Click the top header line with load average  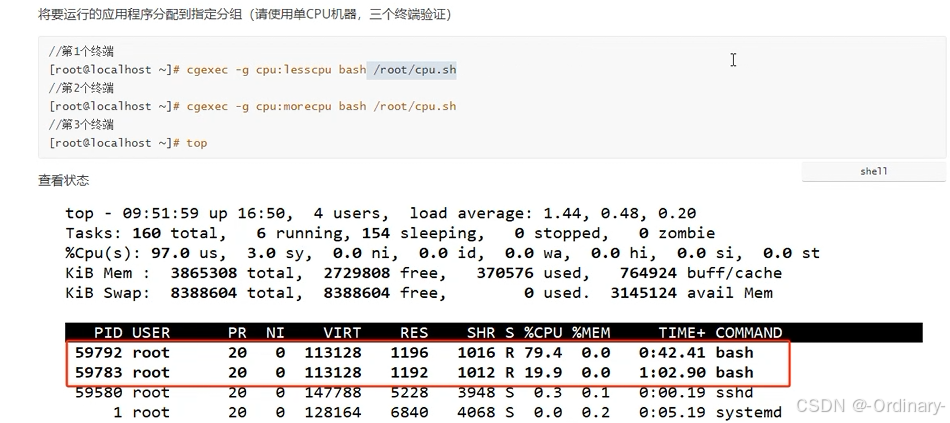tap(380, 213)
